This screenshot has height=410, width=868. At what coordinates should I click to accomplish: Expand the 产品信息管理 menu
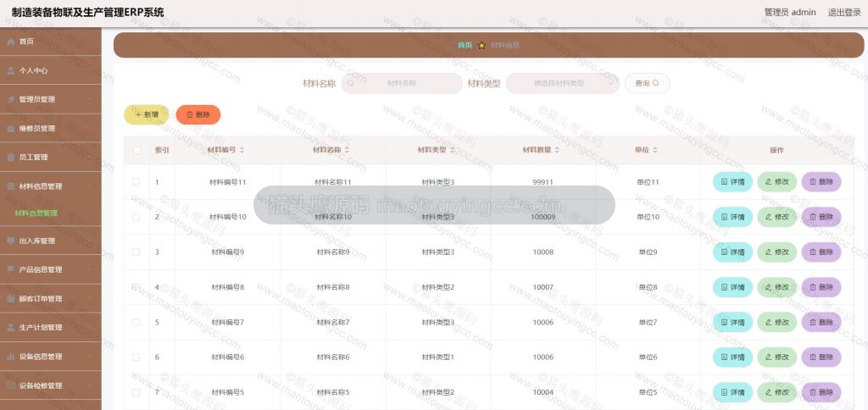(50, 269)
